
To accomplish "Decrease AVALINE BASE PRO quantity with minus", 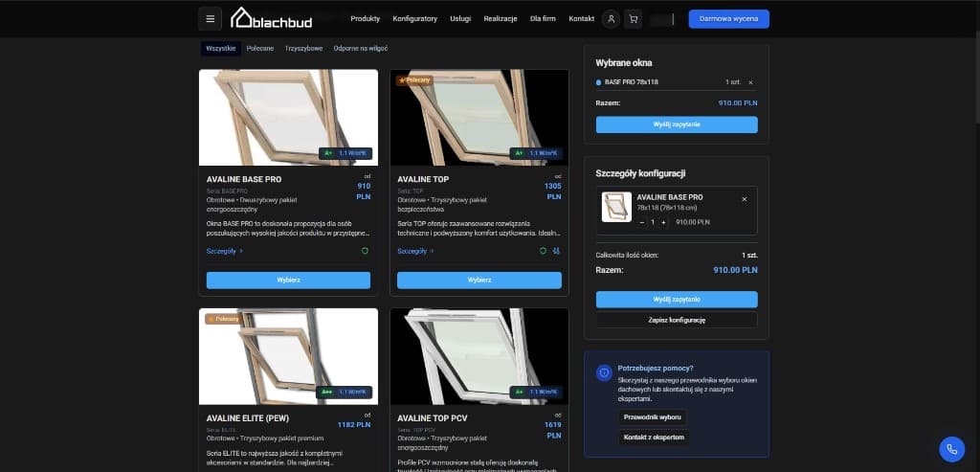I will (642, 222).
